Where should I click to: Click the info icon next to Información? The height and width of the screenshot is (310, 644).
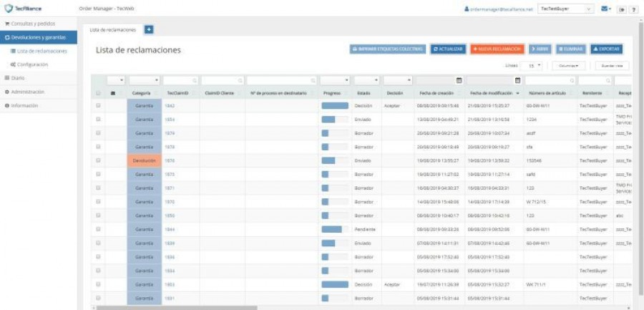tap(7, 106)
